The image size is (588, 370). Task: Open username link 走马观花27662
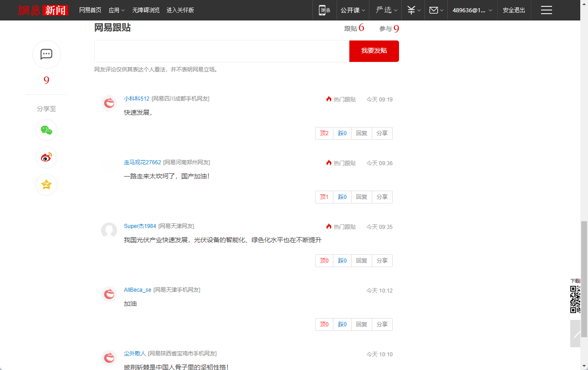[143, 162]
